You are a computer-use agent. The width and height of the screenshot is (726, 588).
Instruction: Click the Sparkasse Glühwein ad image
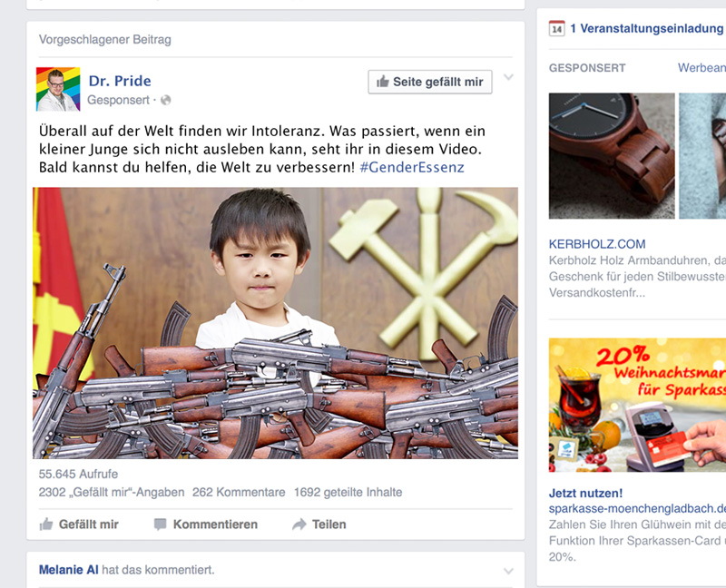[x=637, y=405]
